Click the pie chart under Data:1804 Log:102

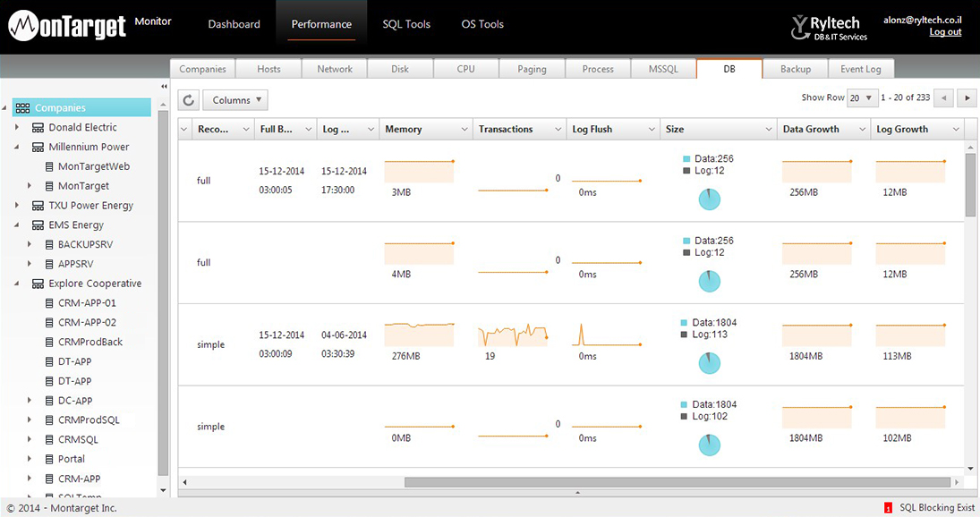(710, 445)
